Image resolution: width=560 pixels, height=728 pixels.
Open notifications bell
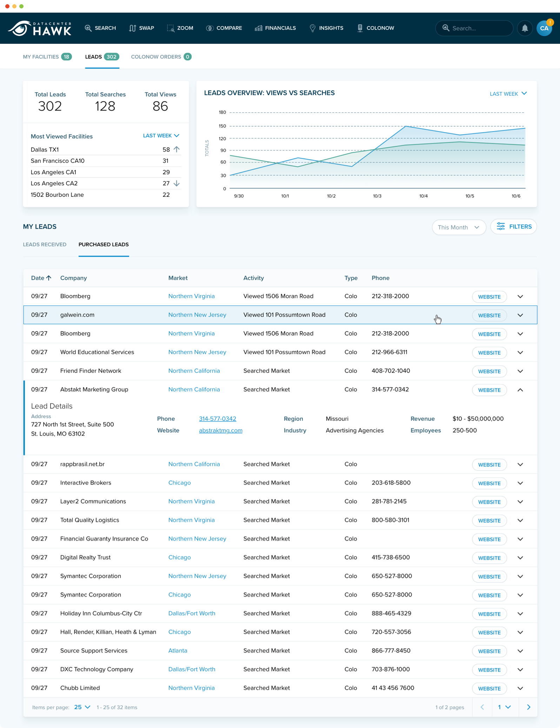coord(525,28)
